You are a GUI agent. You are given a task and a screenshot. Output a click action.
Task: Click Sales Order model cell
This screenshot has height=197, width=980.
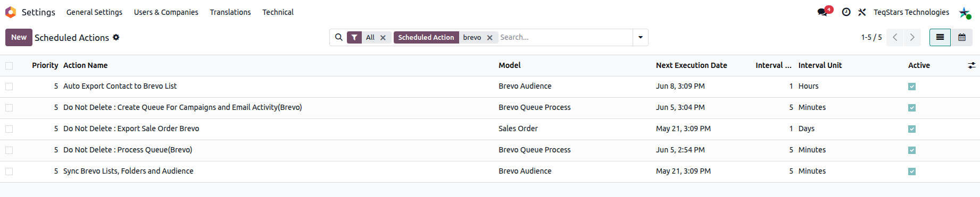coord(518,129)
